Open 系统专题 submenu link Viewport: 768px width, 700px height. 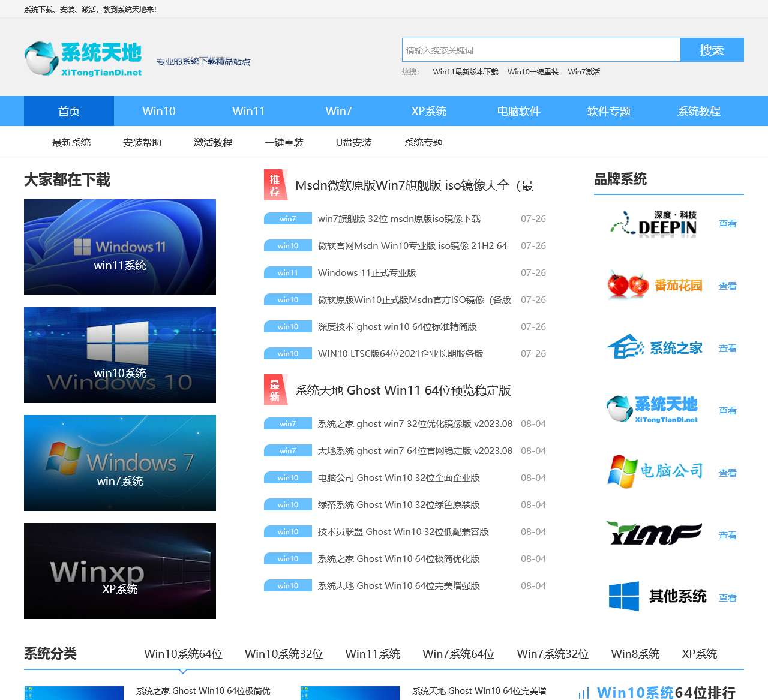[424, 142]
